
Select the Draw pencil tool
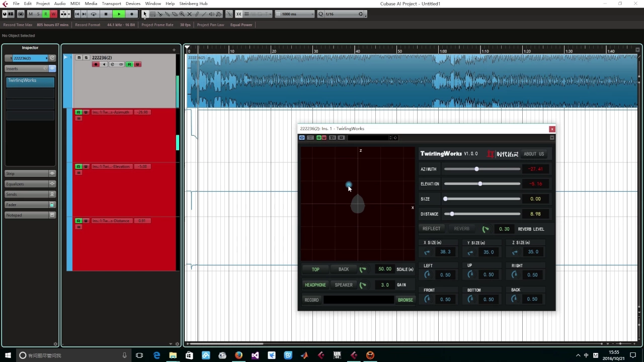tap(197, 14)
